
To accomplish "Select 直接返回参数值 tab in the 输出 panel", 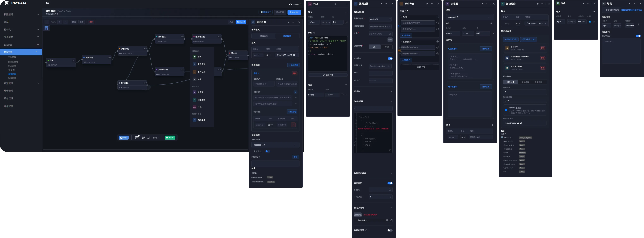I will (x=612, y=10).
